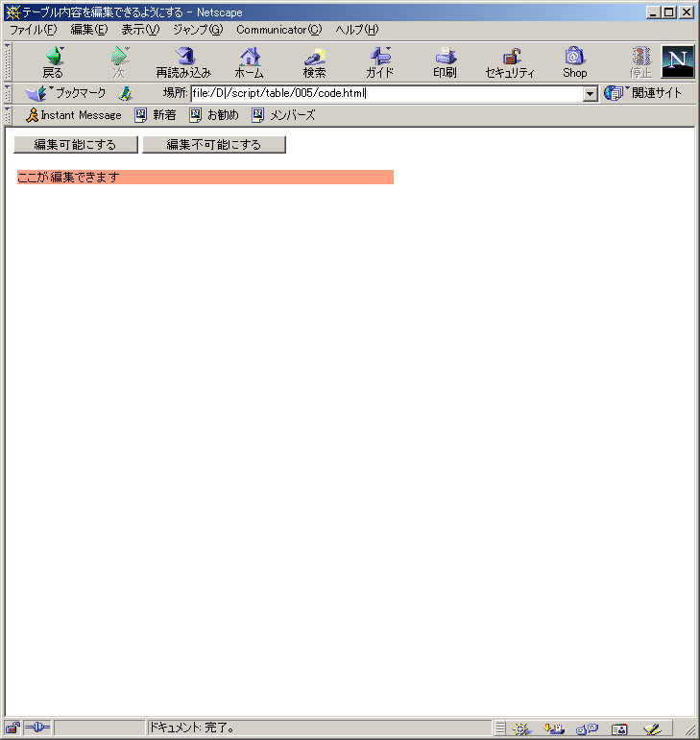Collapse the personal toolbar grip handle
The width and height of the screenshot is (700, 740).
[x=8, y=115]
